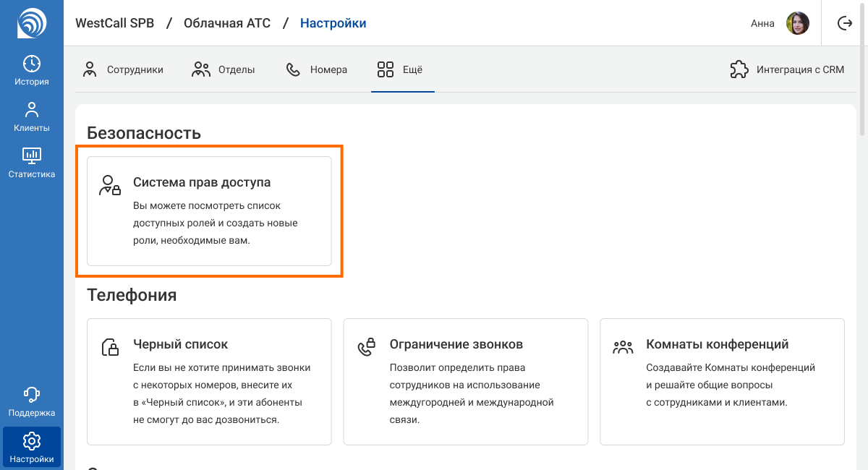
Task: Open the История section in sidebar
Action: (32, 70)
